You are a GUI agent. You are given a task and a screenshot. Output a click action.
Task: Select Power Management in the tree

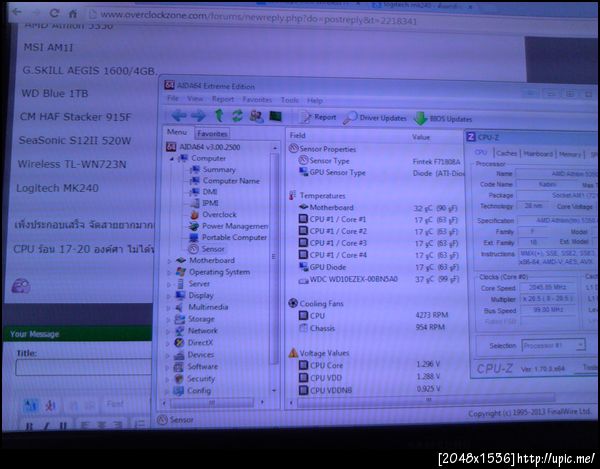pyautogui.click(x=228, y=226)
